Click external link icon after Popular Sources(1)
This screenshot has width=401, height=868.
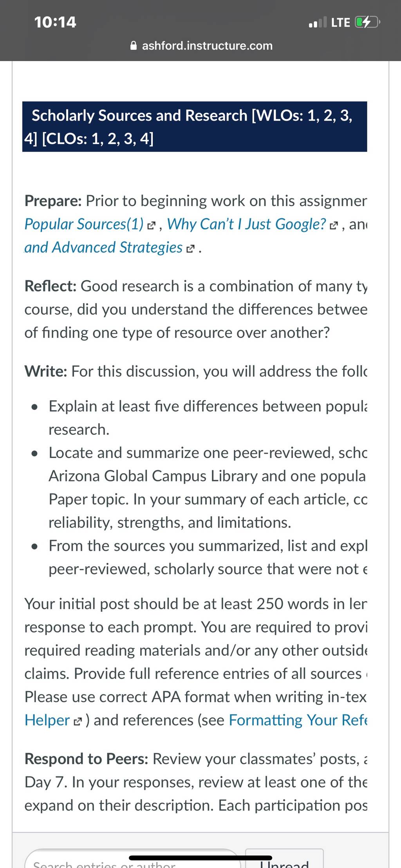pyautogui.click(x=151, y=226)
